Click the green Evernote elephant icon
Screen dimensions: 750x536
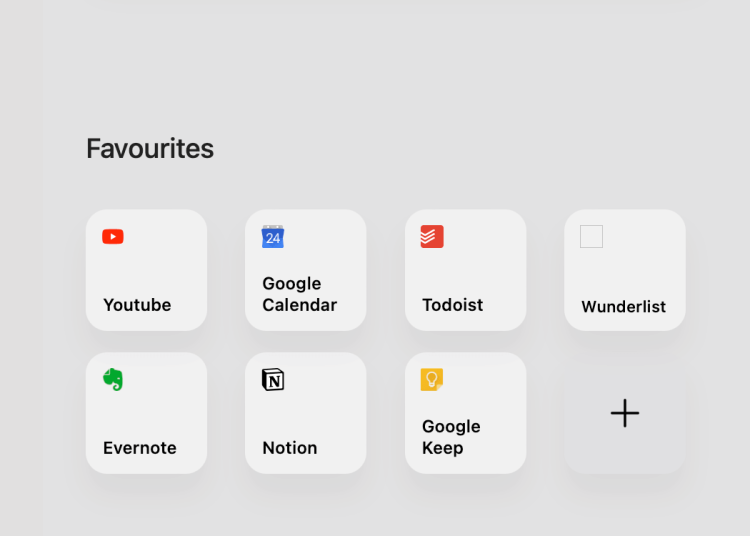tap(113, 380)
